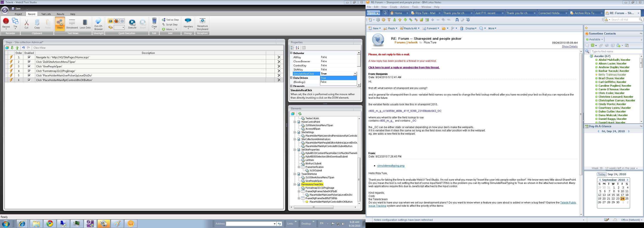This screenshot has width=644, height=228.
Task: Toggle Enabled checkbox for step 5
Action: (29, 75)
